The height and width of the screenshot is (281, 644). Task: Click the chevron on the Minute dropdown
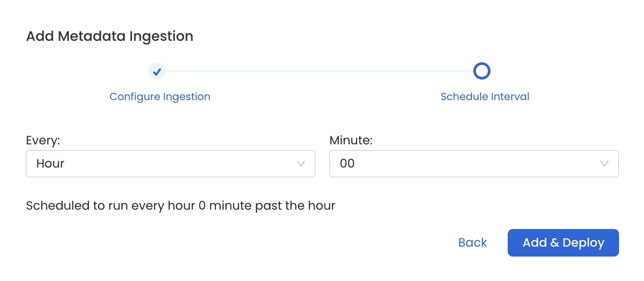pyautogui.click(x=604, y=164)
